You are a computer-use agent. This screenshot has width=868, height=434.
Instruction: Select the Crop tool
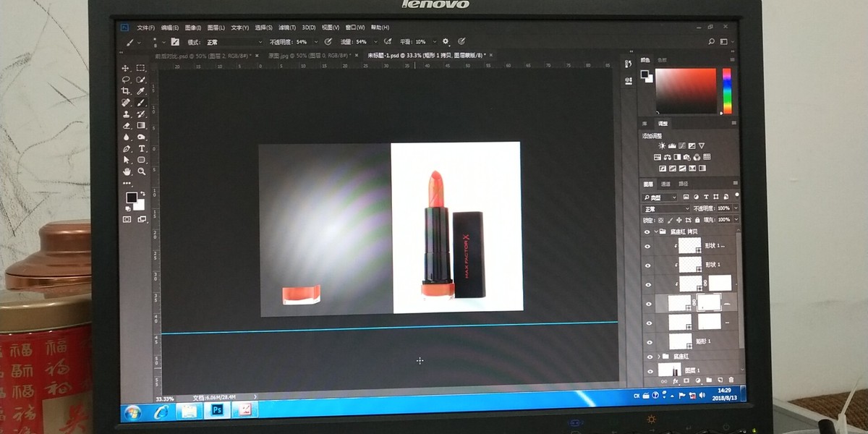pos(126,91)
